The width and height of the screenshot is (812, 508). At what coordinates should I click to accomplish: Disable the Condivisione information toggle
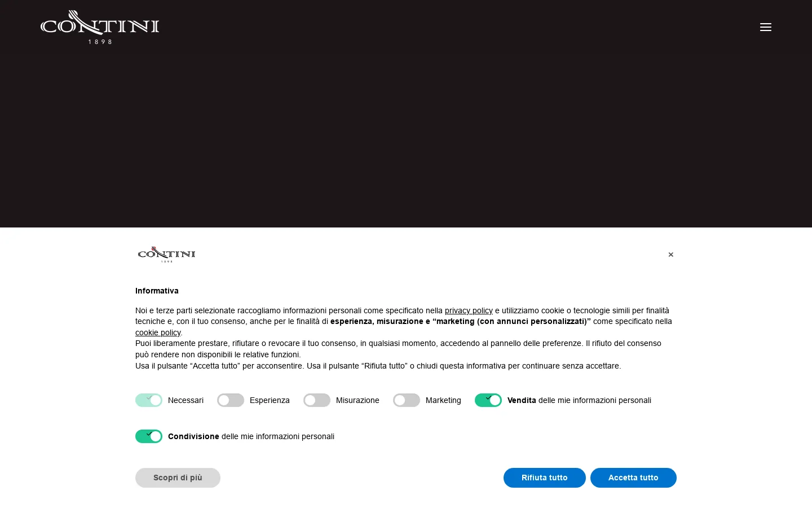(149, 436)
